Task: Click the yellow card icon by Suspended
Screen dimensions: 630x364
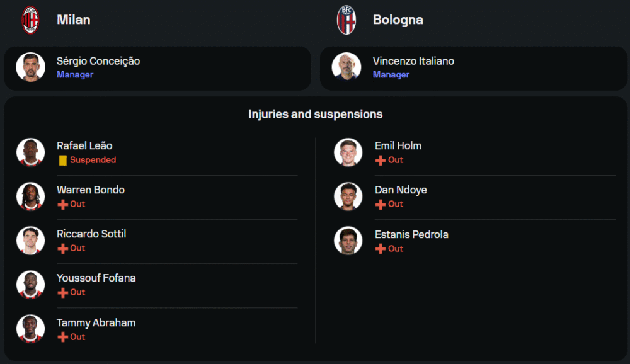Action: click(x=62, y=161)
